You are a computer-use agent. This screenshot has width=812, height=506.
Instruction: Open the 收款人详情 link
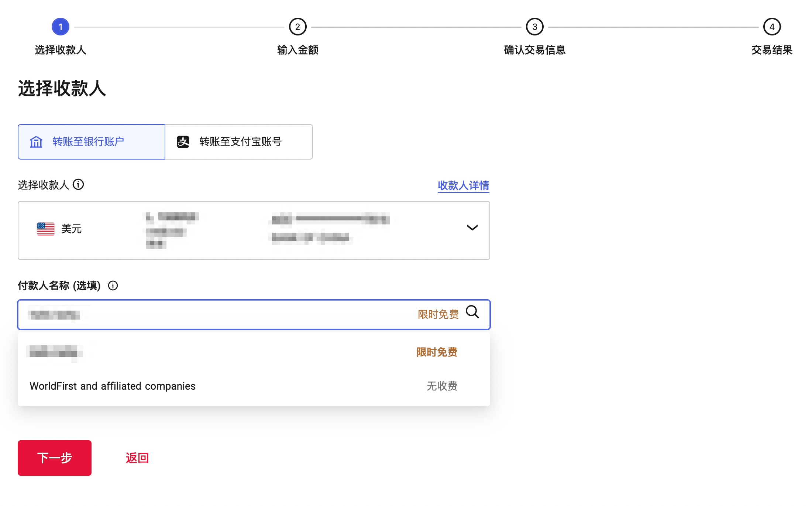[463, 186]
